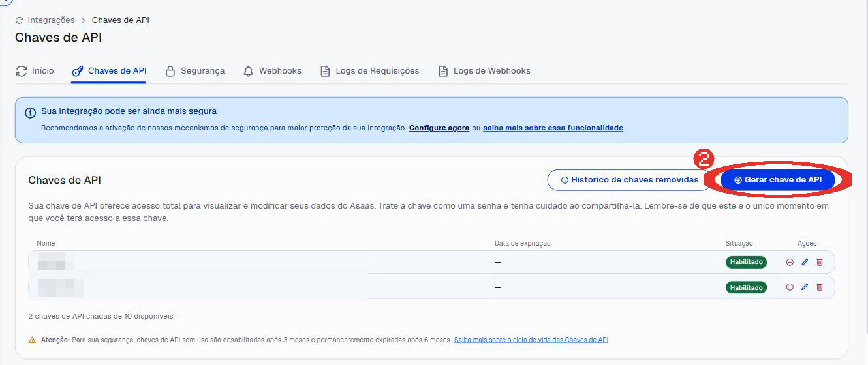The width and height of the screenshot is (868, 365).
Task: Click the Integrações breadcrumb link
Action: pyautogui.click(x=51, y=20)
